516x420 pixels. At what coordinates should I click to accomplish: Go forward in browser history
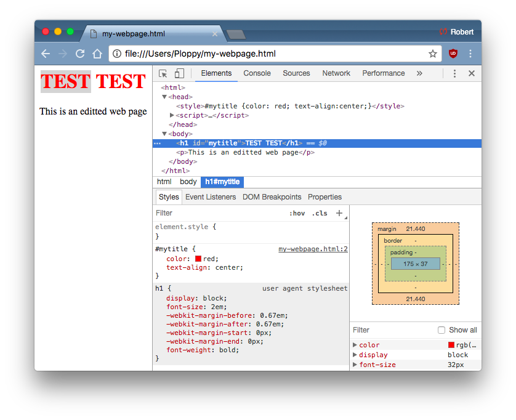coord(63,54)
